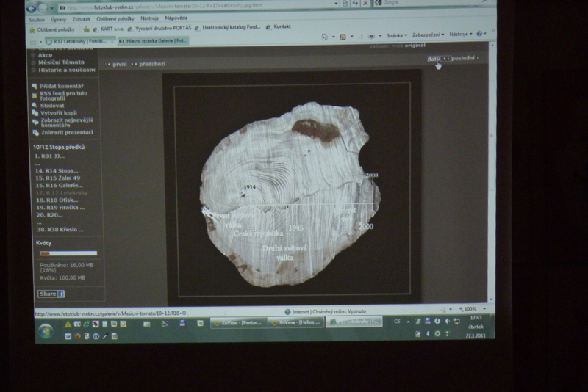Click the Sledovat magnifier icon
Image resolution: width=588 pixels, height=392 pixels.
point(35,105)
